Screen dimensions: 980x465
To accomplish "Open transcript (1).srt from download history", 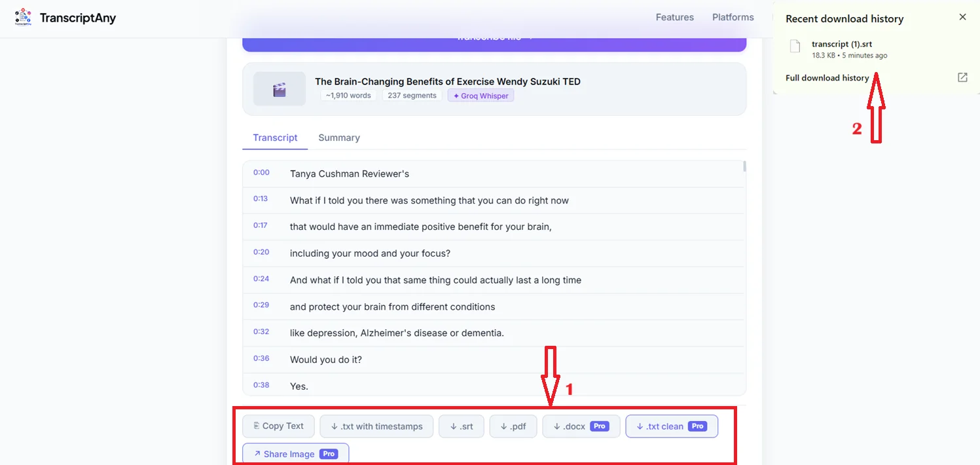I will 842,44.
